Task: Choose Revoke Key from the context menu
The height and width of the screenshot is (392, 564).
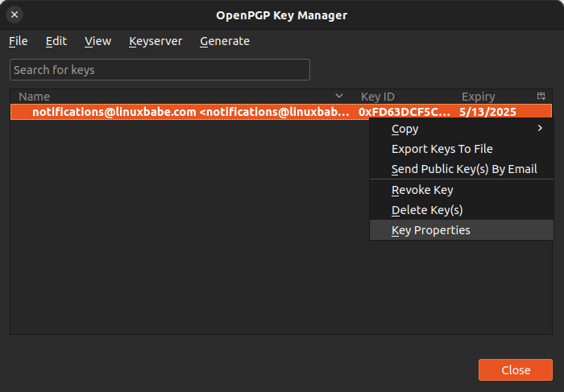Action: click(x=422, y=190)
